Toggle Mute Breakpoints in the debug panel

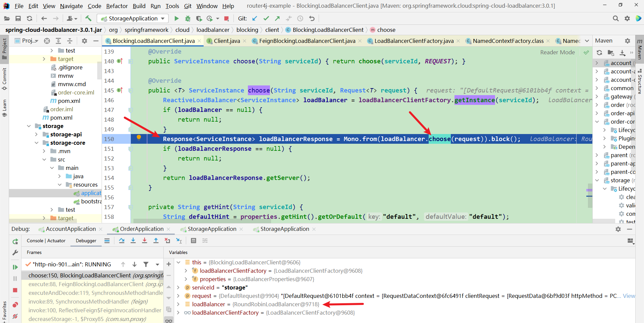tap(15, 316)
